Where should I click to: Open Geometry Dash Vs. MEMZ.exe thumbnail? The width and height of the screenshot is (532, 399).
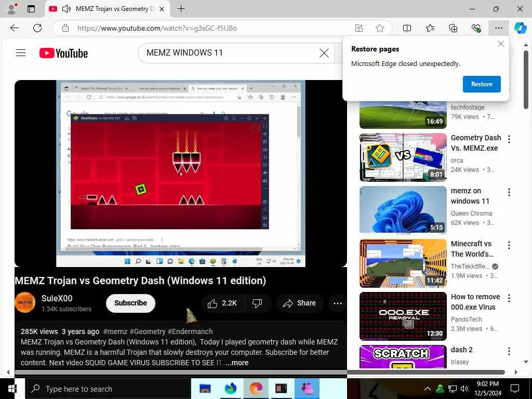tap(403, 157)
